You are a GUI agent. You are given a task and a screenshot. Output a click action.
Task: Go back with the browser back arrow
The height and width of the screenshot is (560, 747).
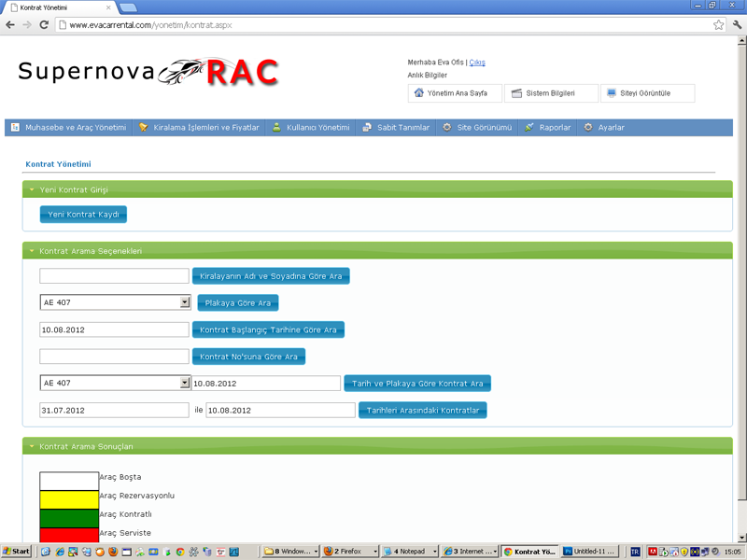coord(10,25)
